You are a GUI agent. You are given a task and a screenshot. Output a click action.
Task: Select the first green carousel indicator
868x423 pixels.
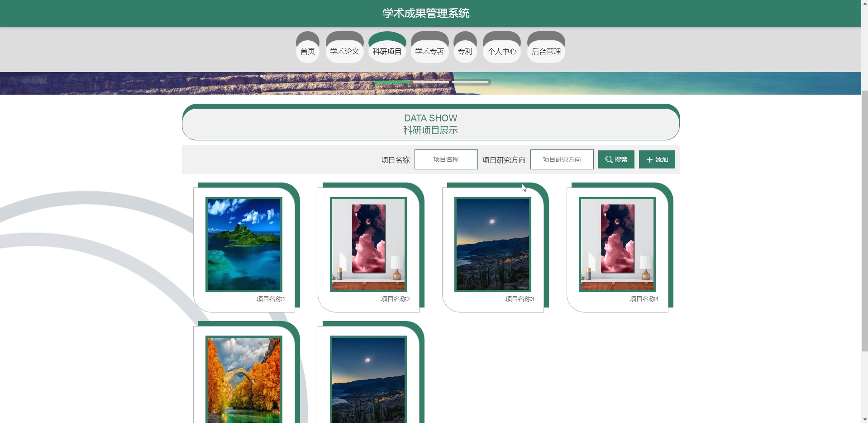click(392, 82)
